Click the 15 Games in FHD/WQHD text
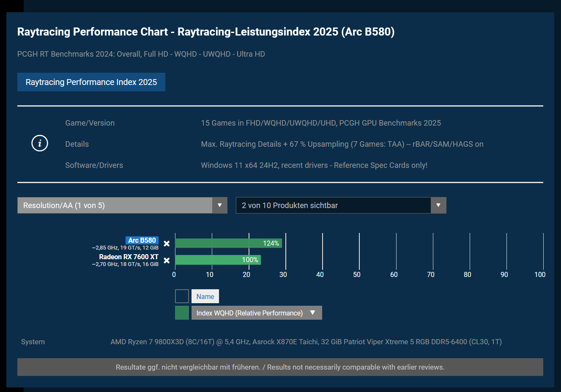Image resolution: width=561 pixels, height=392 pixels. point(321,123)
